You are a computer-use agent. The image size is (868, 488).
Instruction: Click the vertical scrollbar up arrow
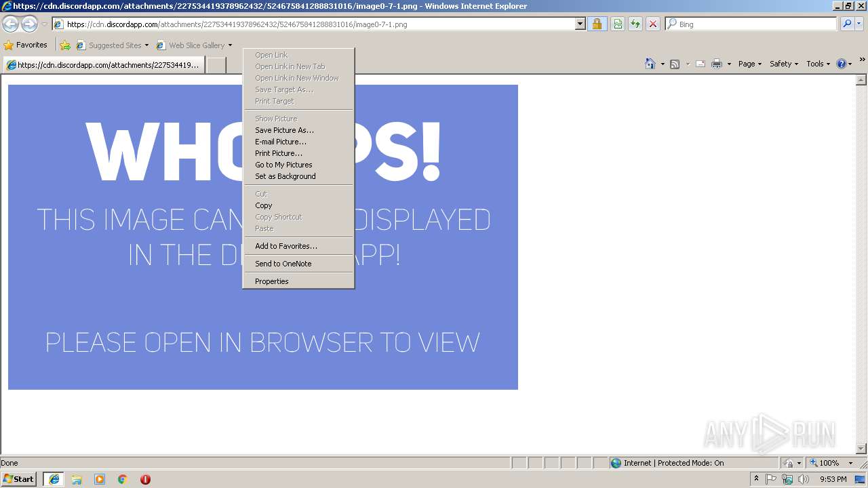[862, 80]
